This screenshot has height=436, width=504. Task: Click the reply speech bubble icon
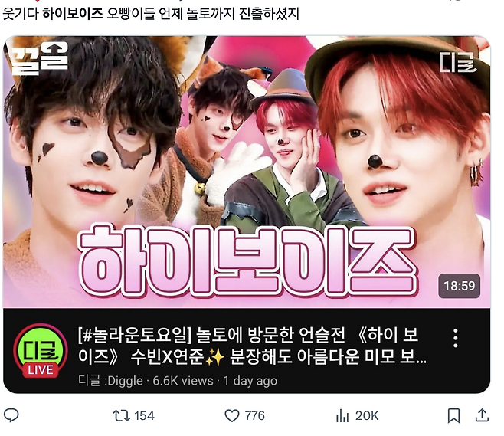pos(11,415)
